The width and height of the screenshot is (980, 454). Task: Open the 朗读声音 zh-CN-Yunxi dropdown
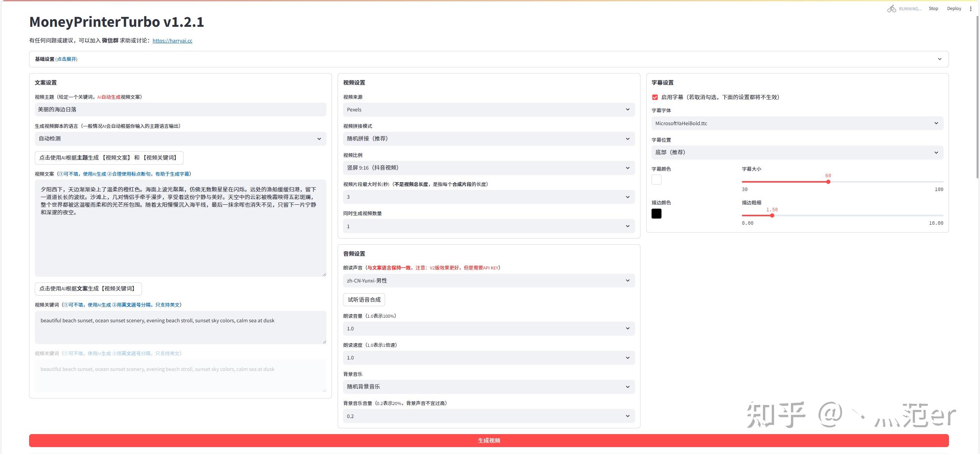[488, 281]
